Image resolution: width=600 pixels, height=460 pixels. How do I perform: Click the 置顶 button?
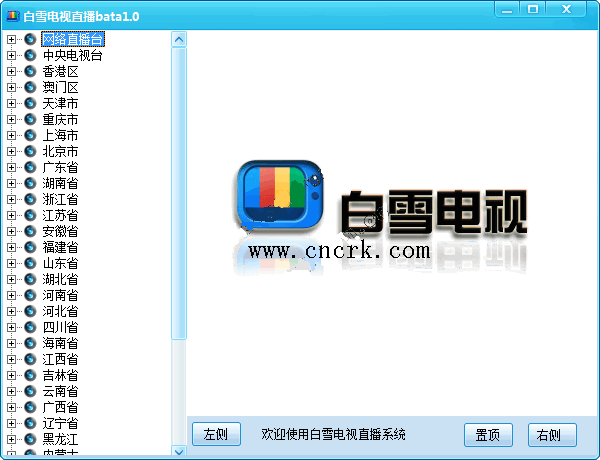click(488, 435)
